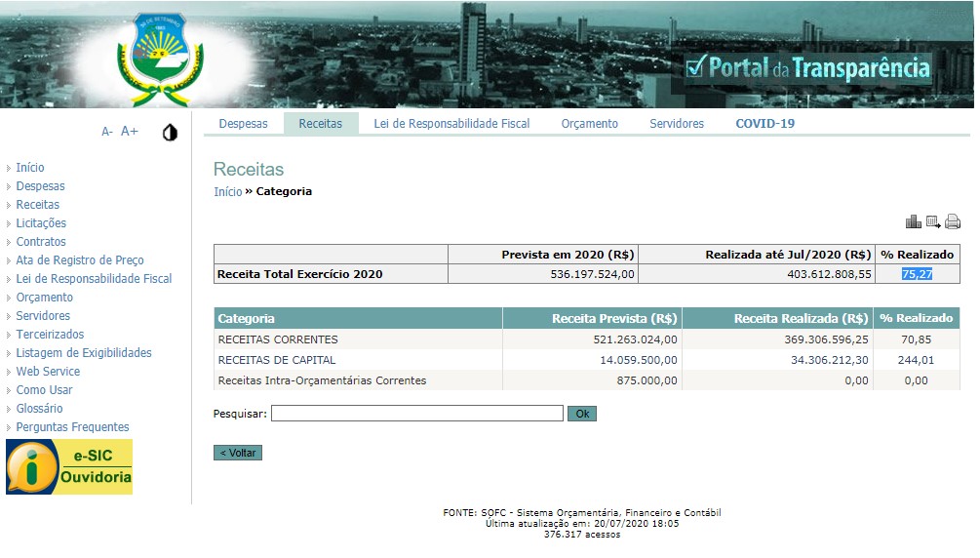Click the export table icon
The image size is (980, 558).
[x=933, y=222]
